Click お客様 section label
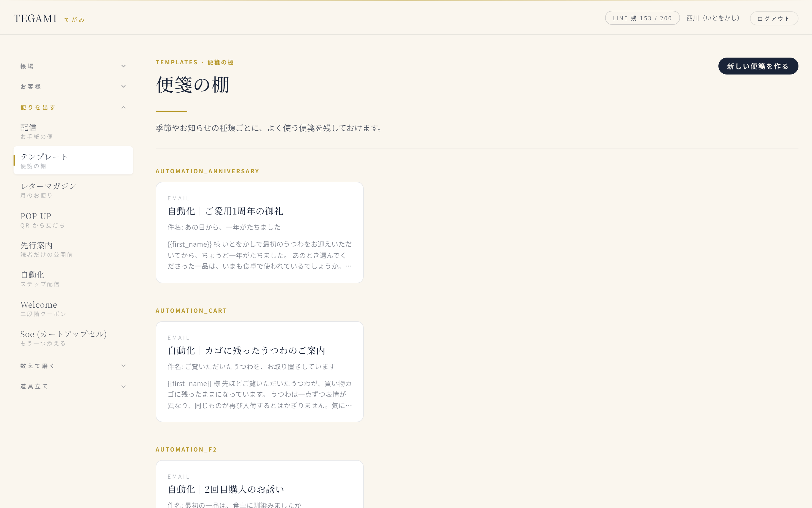Screen dimensions: 812x508 tap(30, 87)
